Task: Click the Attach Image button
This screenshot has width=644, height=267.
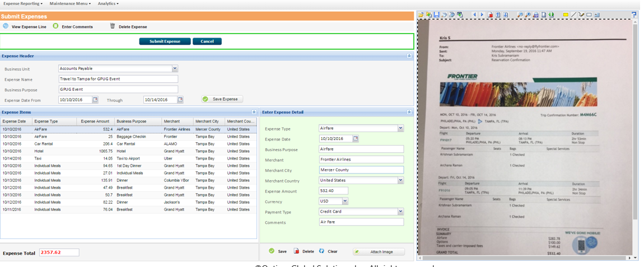Action: coord(379,252)
